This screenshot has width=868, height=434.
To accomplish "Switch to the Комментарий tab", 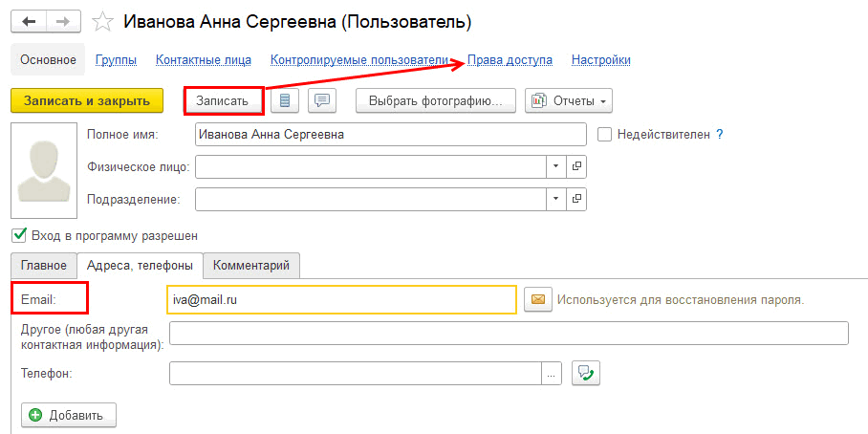I will (x=251, y=265).
